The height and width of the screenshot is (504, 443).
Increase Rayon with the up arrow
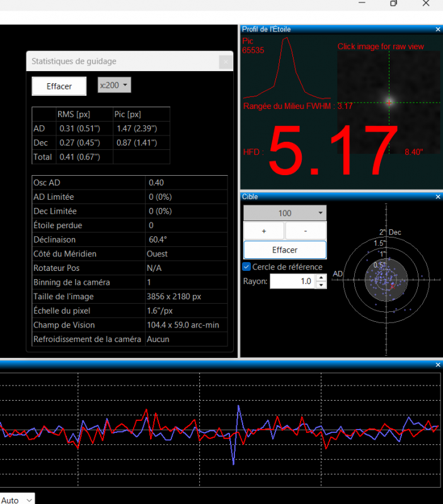[x=321, y=278]
